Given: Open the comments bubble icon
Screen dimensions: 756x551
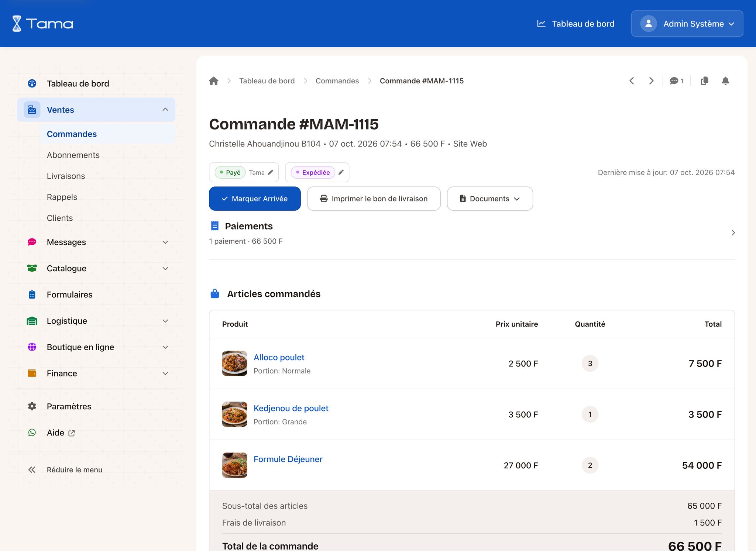Looking at the screenshot, I should [676, 81].
